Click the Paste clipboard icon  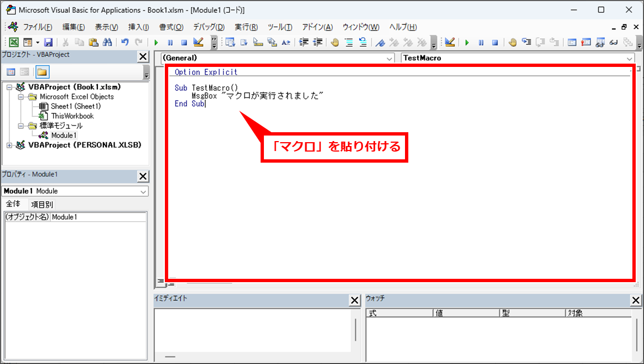click(93, 42)
